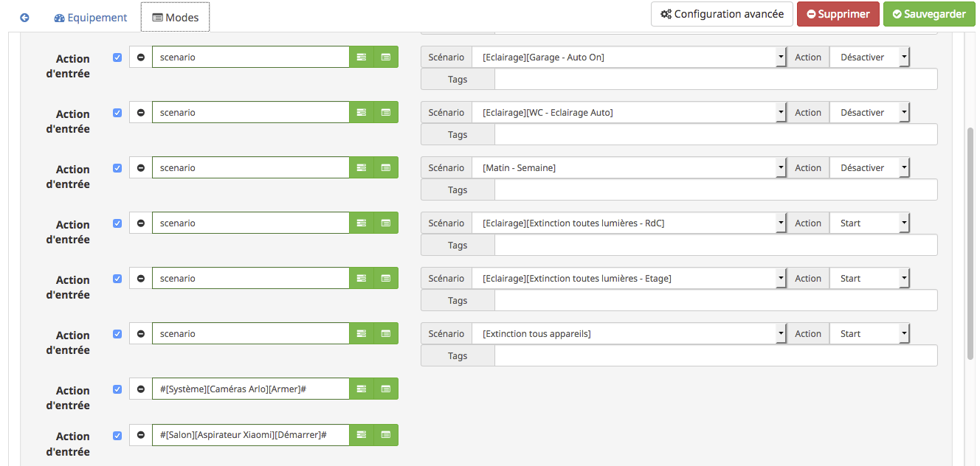The image size is (980, 466).
Task: Open keyword tasks icon on Garage - Auto On row
Action: point(362,57)
